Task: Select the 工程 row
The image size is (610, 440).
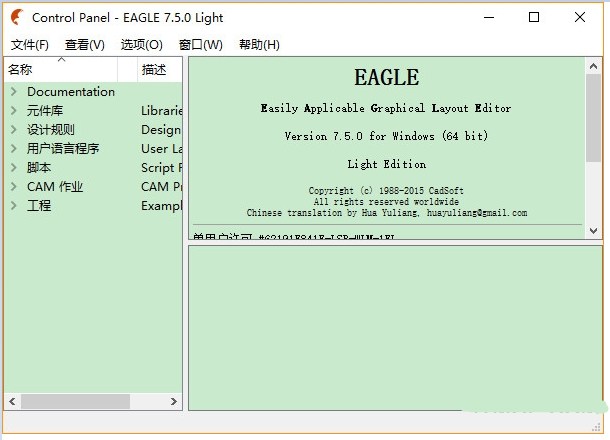Action: click(x=93, y=205)
